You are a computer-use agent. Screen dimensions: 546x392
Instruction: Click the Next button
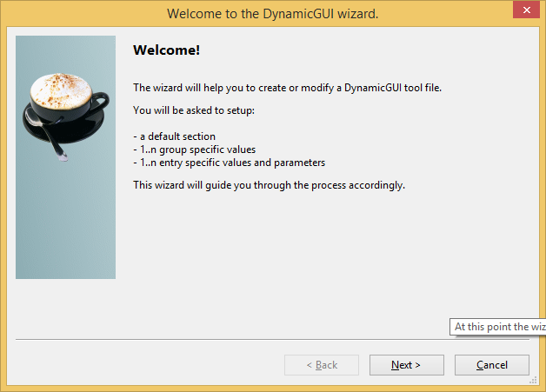[406, 365]
